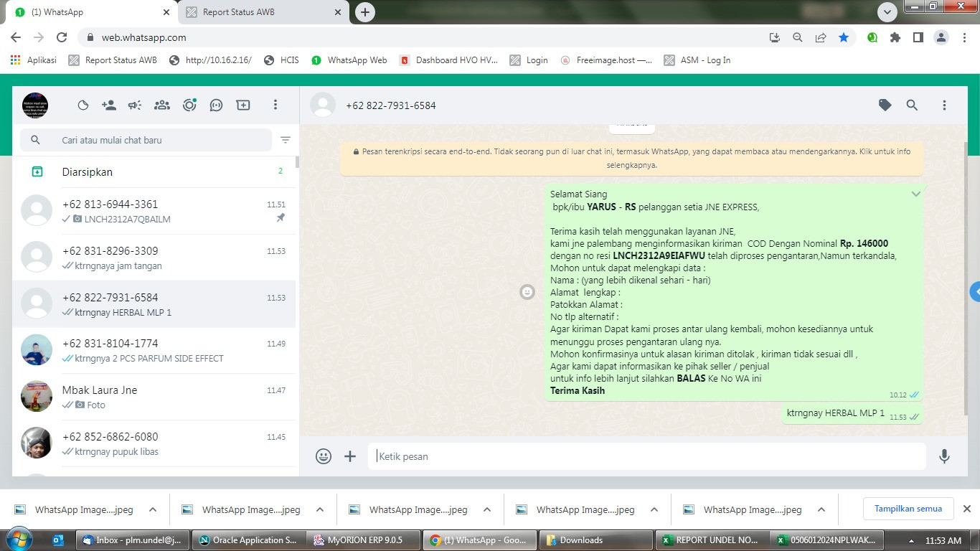Open the zoom magnifier icon in address bar

(797, 37)
